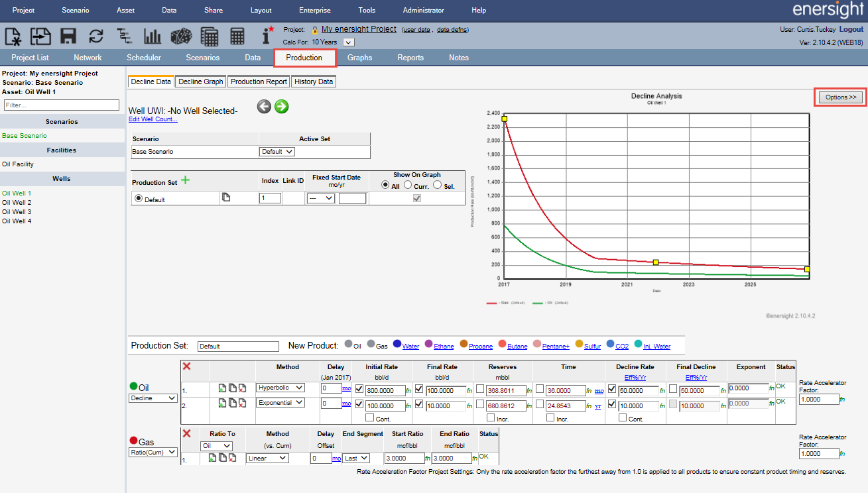Screen dimensions: 868x493
Task: Click the refresh arrows toolbar icon
Action: [96, 36]
